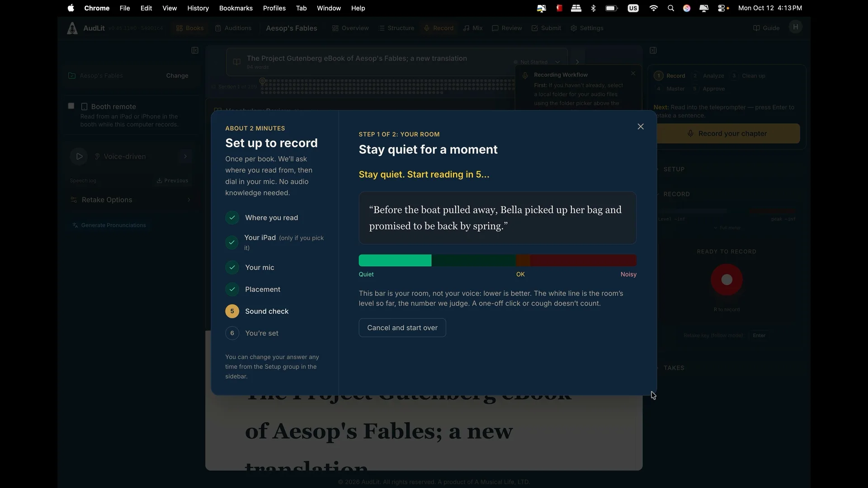The height and width of the screenshot is (488, 868).
Task: Collapse the right sidebar panel icon
Action: pos(653,50)
